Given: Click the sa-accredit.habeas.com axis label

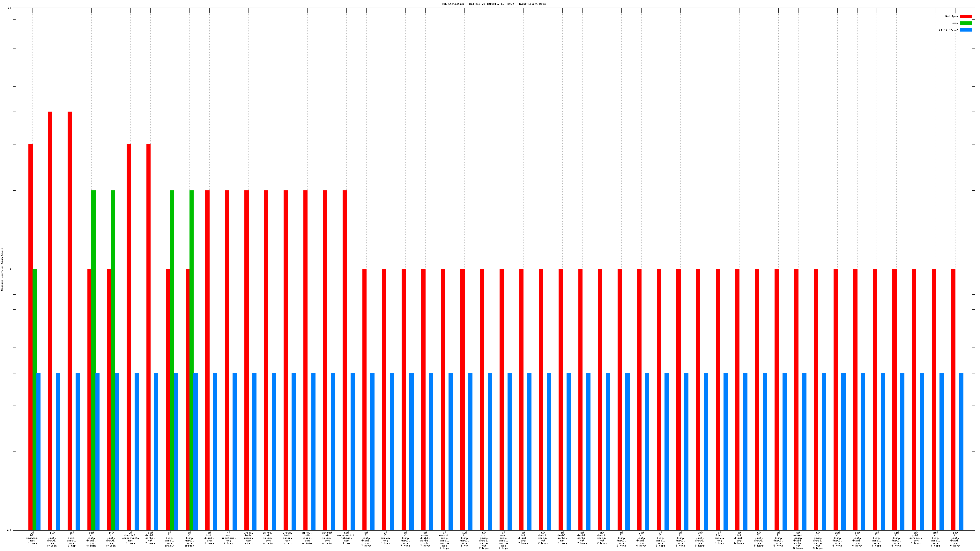Looking at the screenshot, I should [x=346, y=538].
